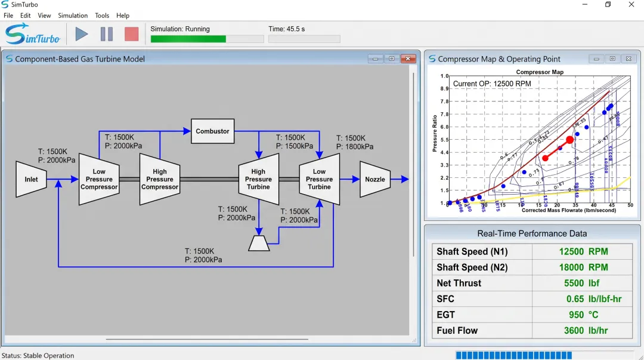Open the View menu
644x360 pixels.
[x=44, y=16]
